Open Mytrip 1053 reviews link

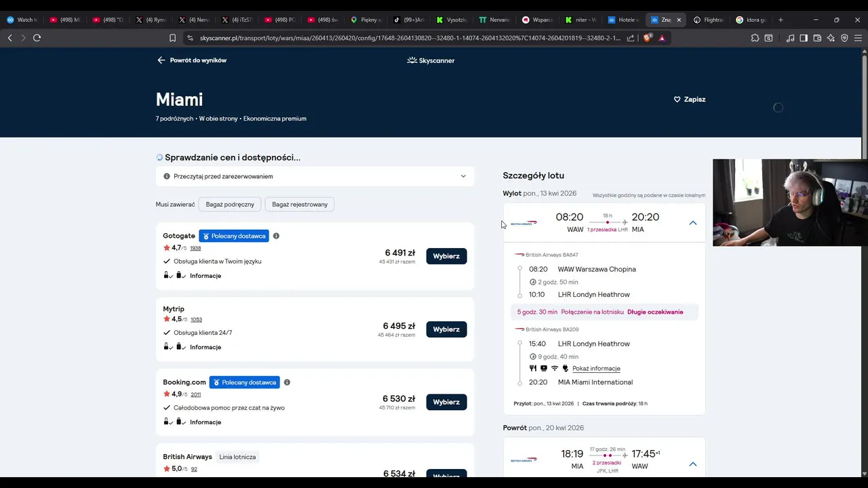(x=196, y=319)
